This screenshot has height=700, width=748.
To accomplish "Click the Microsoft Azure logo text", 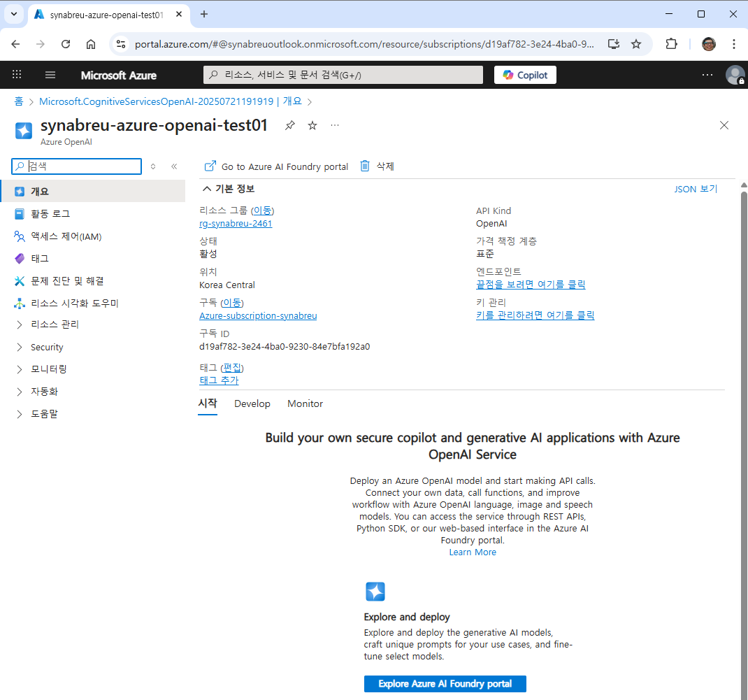I will 118,76.
